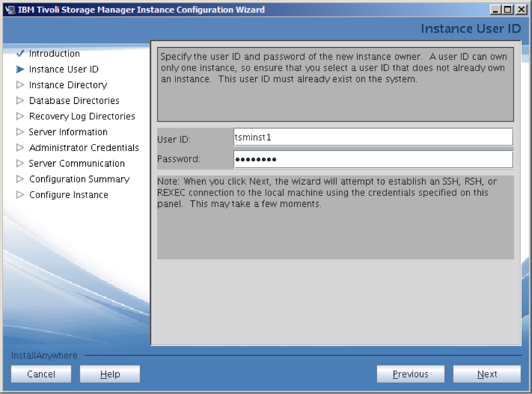Select the Administrator Credentials step label

click(x=84, y=148)
